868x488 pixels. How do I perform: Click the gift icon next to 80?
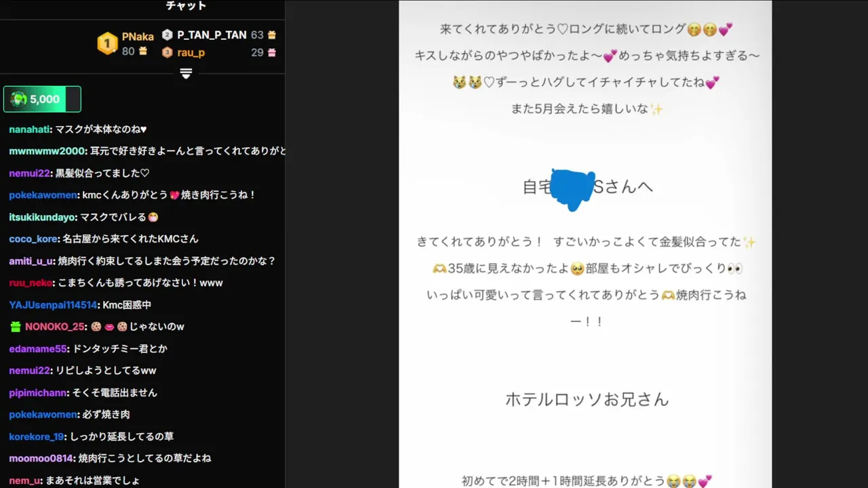pos(143,52)
